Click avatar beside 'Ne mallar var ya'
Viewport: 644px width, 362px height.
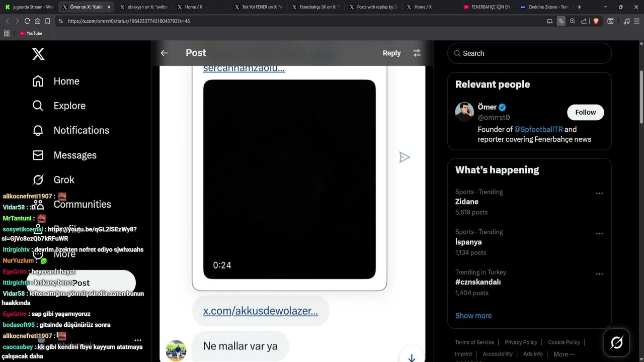point(176,350)
